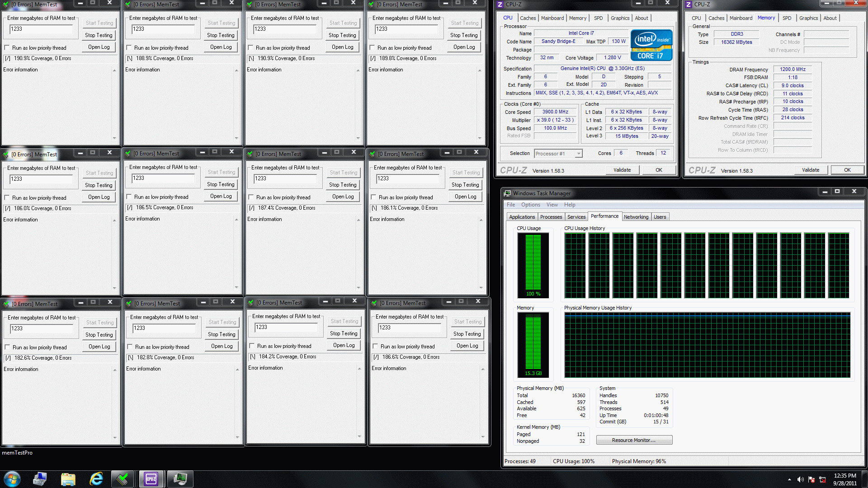
Task: Open the File menu in Task Manager
Action: (511, 205)
